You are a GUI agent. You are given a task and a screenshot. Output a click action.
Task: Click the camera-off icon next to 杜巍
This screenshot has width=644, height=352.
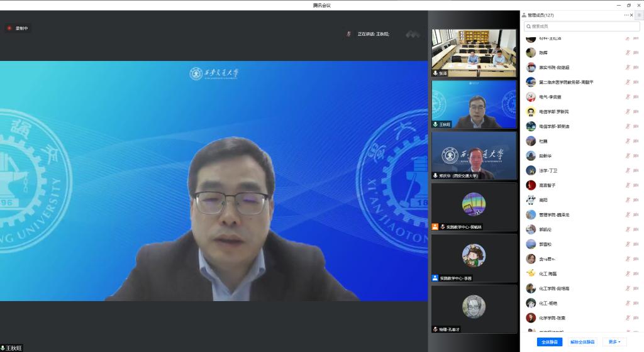[636, 141]
